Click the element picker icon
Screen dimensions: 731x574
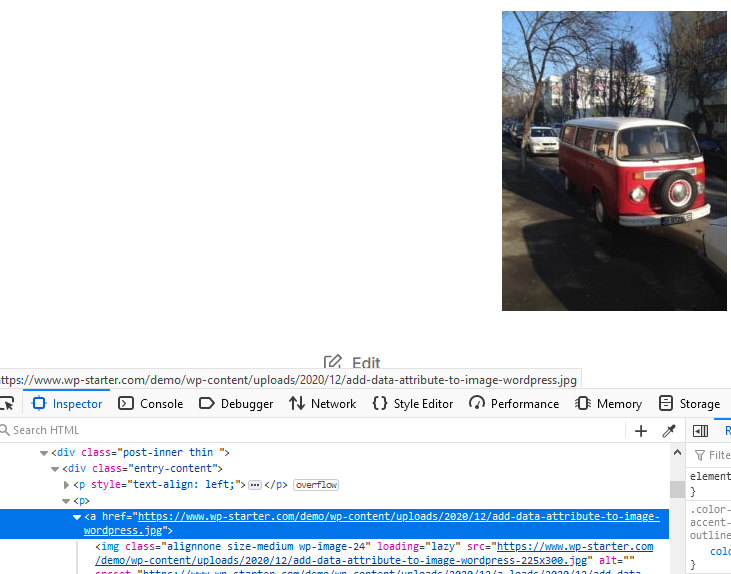tap(7, 403)
